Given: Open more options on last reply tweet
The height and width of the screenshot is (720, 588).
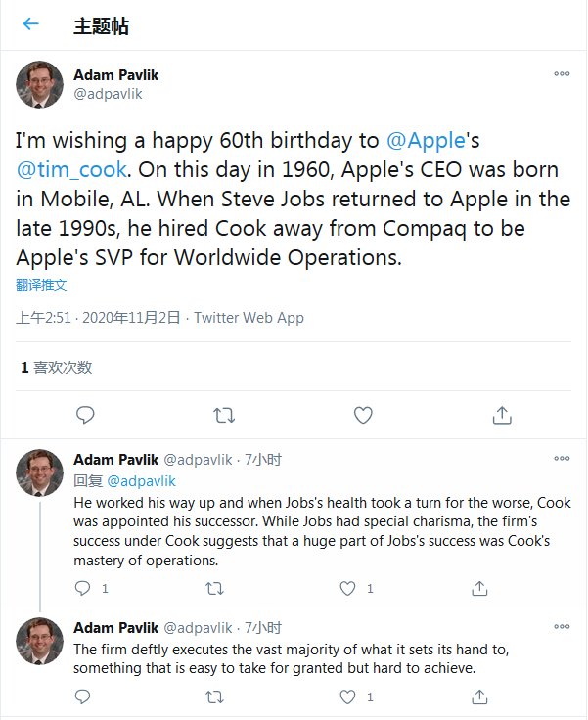Looking at the screenshot, I should coord(562,627).
